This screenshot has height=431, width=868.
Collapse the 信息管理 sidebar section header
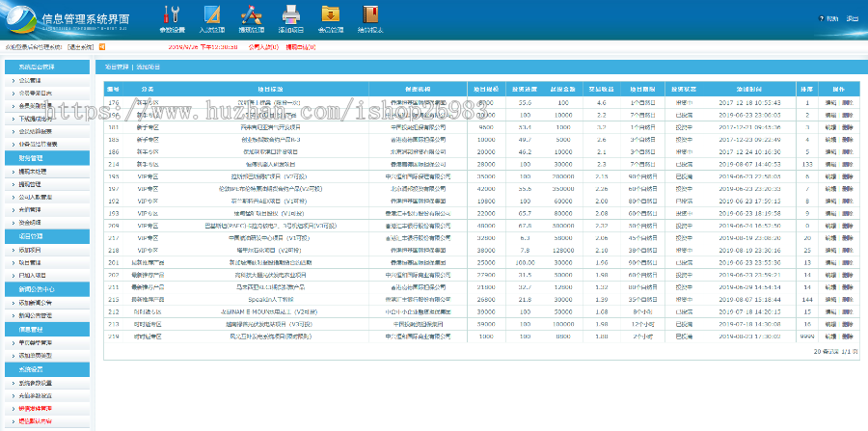[31, 328]
